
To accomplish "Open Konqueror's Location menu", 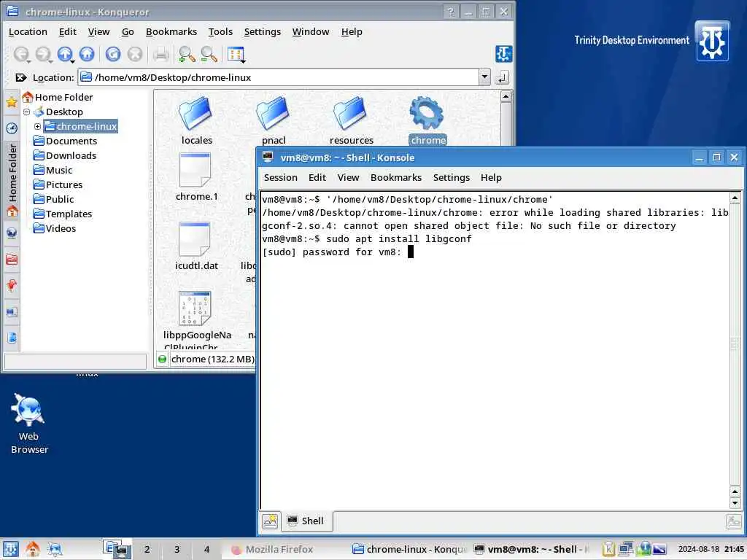I will point(28,32).
